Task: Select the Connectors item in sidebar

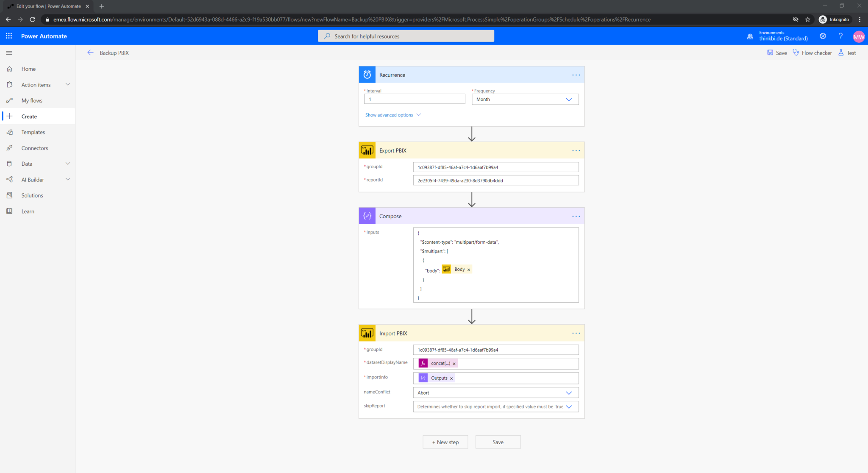Action: point(35,147)
